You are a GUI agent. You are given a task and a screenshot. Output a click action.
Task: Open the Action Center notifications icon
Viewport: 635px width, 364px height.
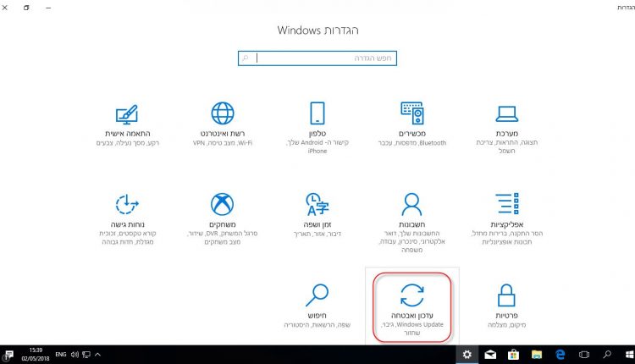[8, 355]
